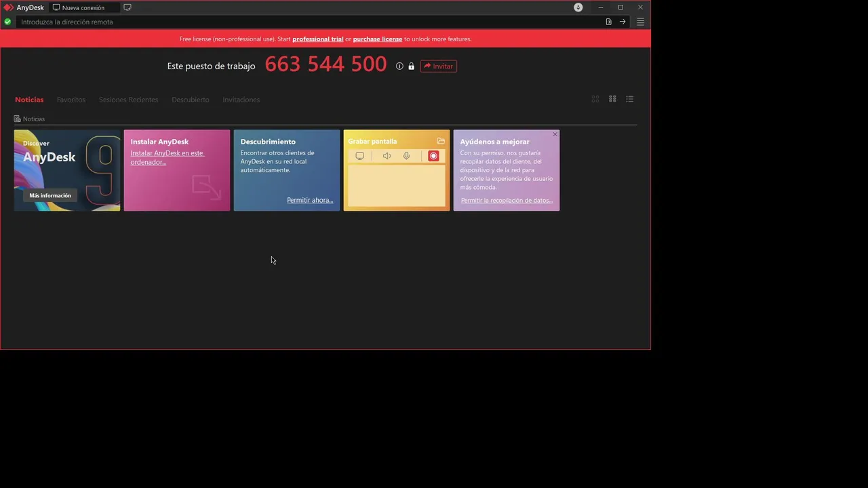Click the AnyDesk logo in the title bar
Image resolution: width=868 pixels, height=488 pixels.
[9, 7]
